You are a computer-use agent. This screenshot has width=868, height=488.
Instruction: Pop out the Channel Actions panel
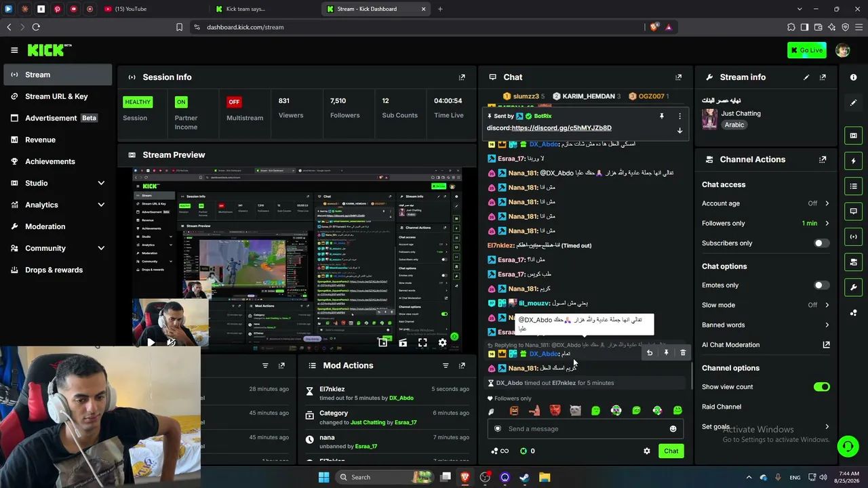[x=823, y=160]
